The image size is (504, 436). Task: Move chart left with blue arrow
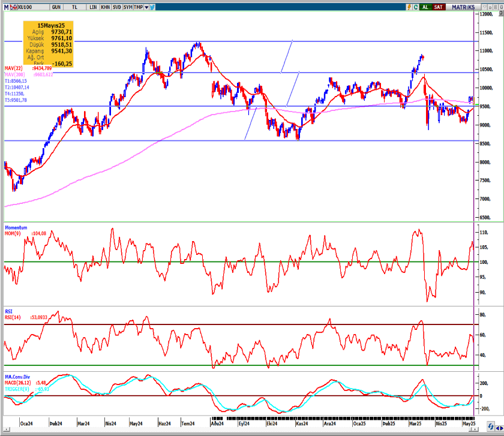497,428
